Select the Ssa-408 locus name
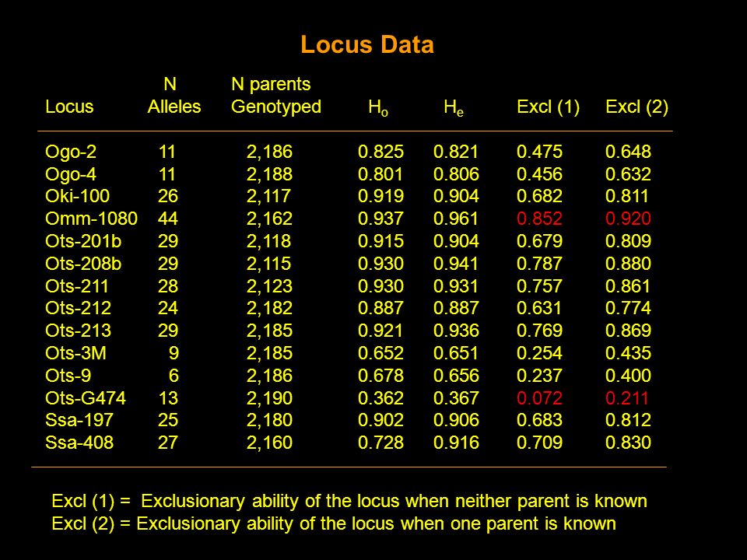 click(x=79, y=443)
